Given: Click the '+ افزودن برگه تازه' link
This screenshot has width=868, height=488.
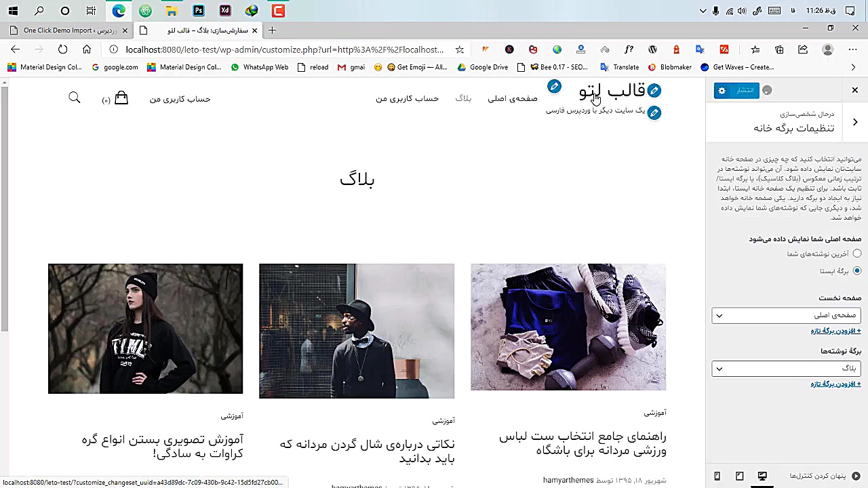Looking at the screenshot, I should tap(835, 331).
